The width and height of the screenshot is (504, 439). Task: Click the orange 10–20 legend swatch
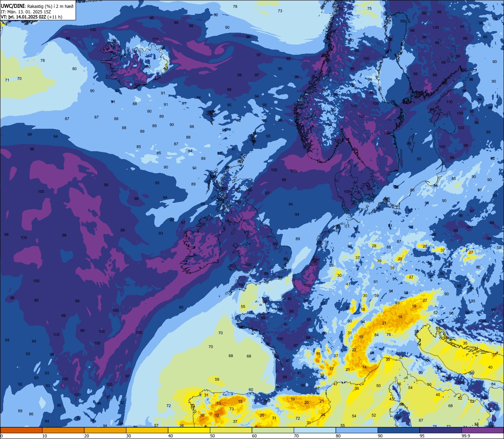[63, 430]
